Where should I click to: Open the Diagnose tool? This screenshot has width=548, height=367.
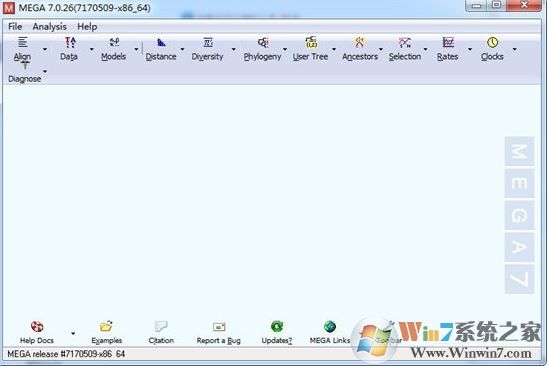(x=24, y=72)
